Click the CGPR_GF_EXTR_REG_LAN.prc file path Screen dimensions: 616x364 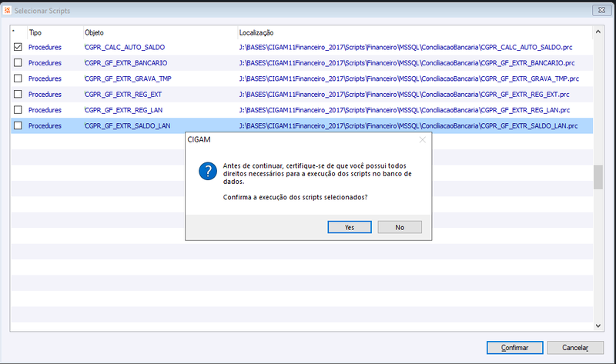tap(404, 110)
